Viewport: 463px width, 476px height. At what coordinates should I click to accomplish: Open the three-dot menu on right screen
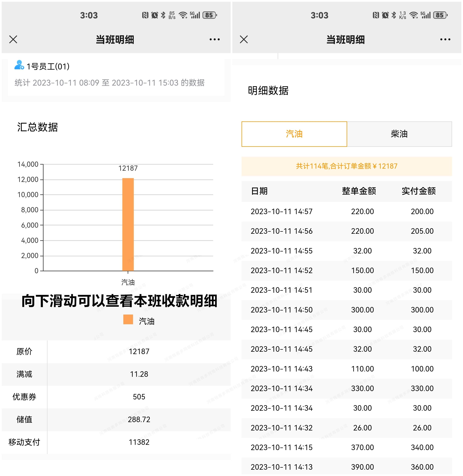[445, 39]
